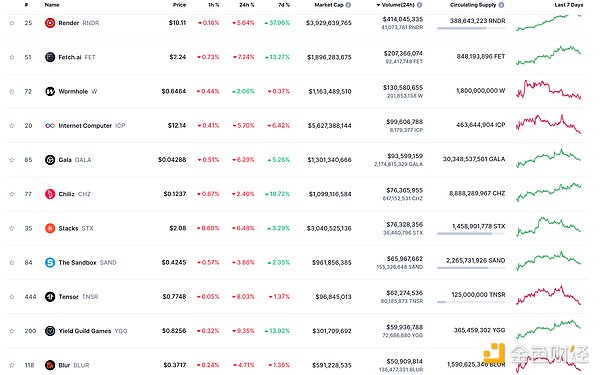Click the Sandbox blue S logo
This screenshot has width=600, height=375.
[50, 262]
